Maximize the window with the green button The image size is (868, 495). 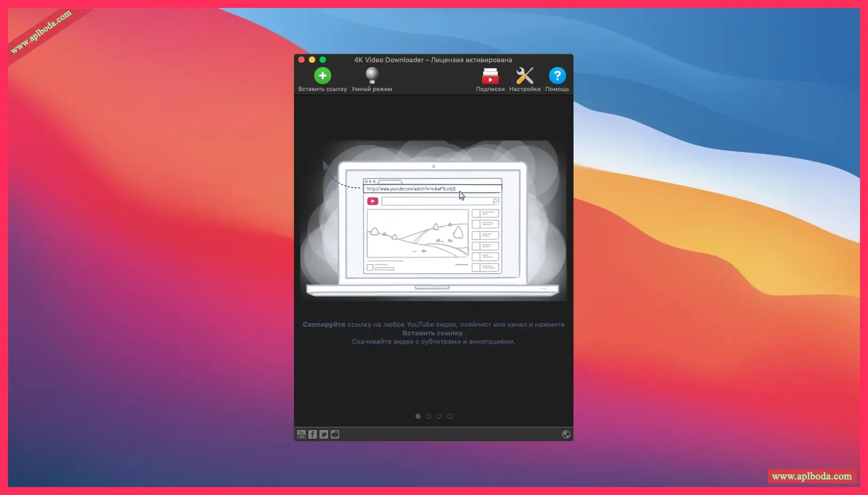[x=323, y=60]
